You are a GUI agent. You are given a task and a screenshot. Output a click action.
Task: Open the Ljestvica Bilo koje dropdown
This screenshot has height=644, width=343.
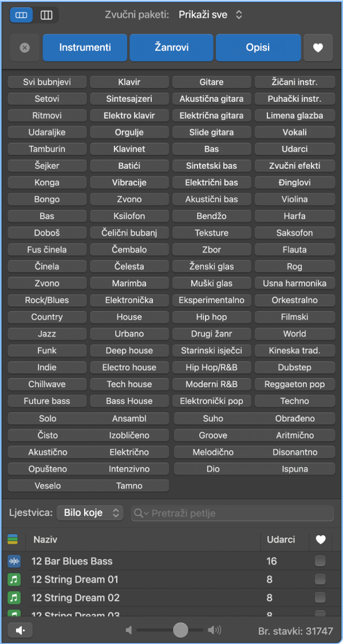[90, 513]
